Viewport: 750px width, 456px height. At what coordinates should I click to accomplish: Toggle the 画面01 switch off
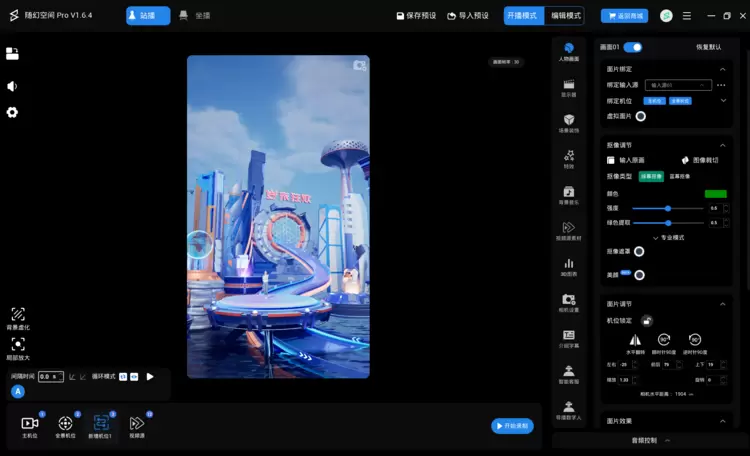point(632,47)
